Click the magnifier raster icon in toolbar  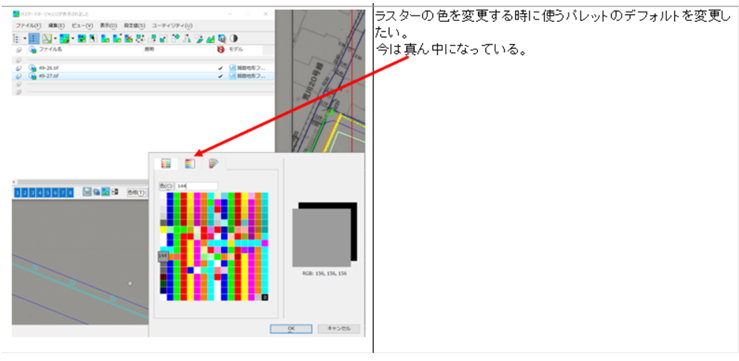(x=222, y=39)
